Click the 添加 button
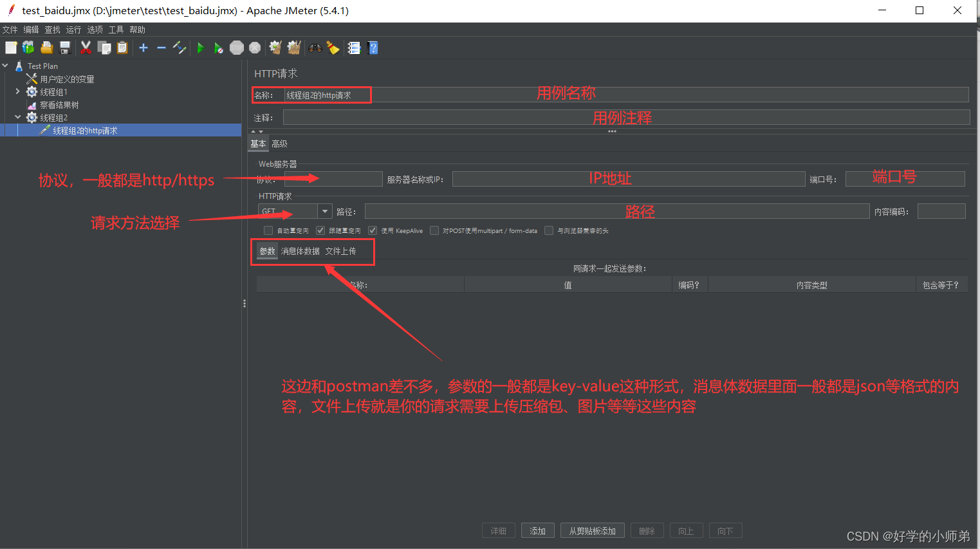 click(537, 531)
